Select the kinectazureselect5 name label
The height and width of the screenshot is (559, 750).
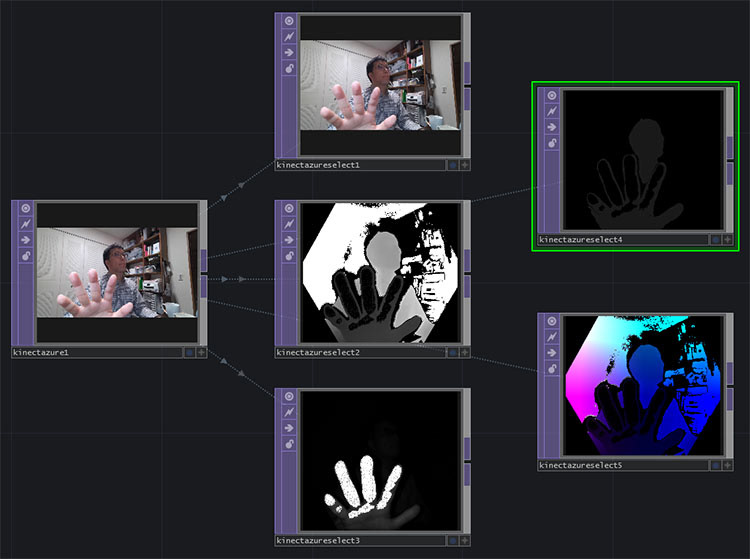click(x=581, y=465)
